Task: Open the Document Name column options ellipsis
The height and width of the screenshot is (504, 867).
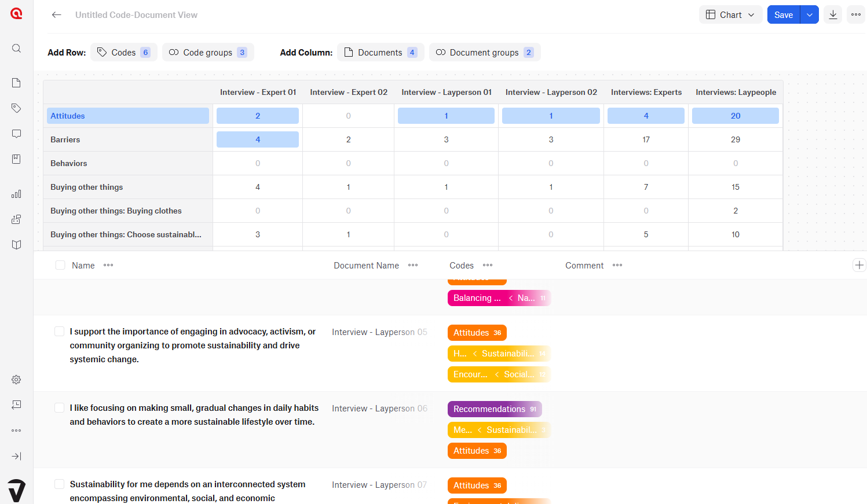Action: click(x=413, y=265)
